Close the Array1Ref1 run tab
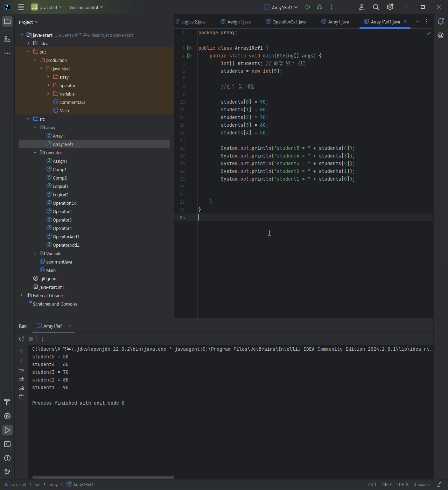 tap(70, 326)
